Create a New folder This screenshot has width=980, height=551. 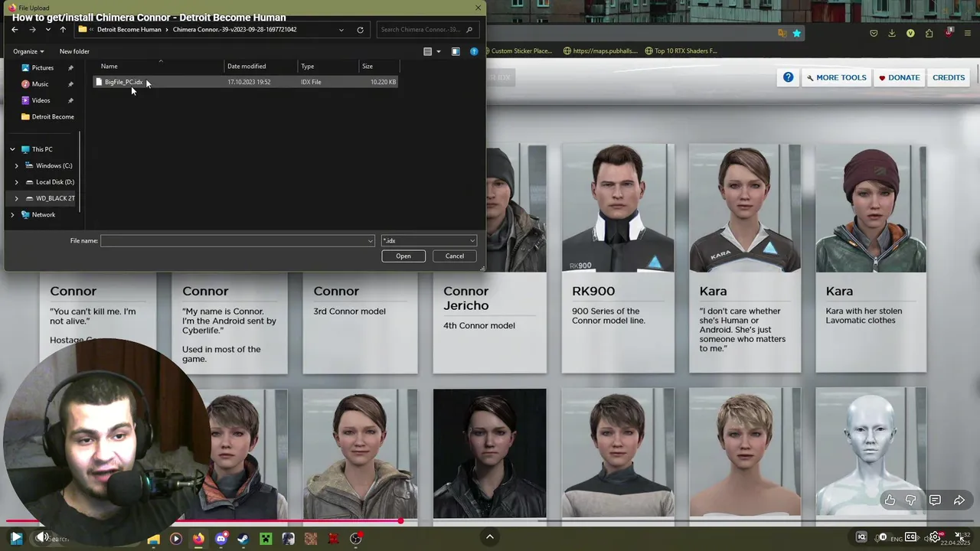[x=74, y=51]
